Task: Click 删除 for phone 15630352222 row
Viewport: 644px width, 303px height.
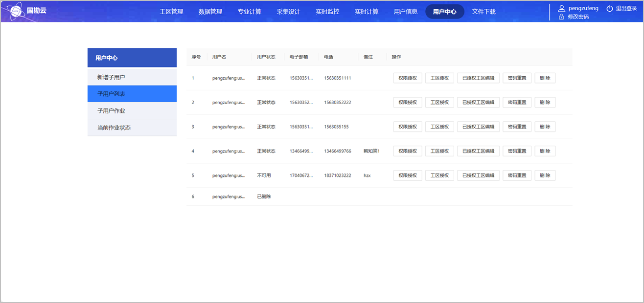Action: pyautogui.click(x=545, y=102)
